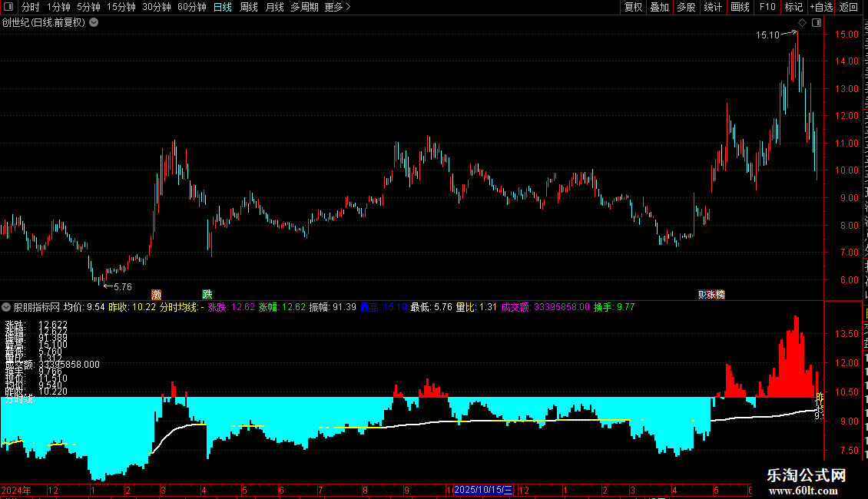Viewport: 868px width, 499px height.
Task: Open the 统计 statistics tool
Action: (x=713, y=7)
